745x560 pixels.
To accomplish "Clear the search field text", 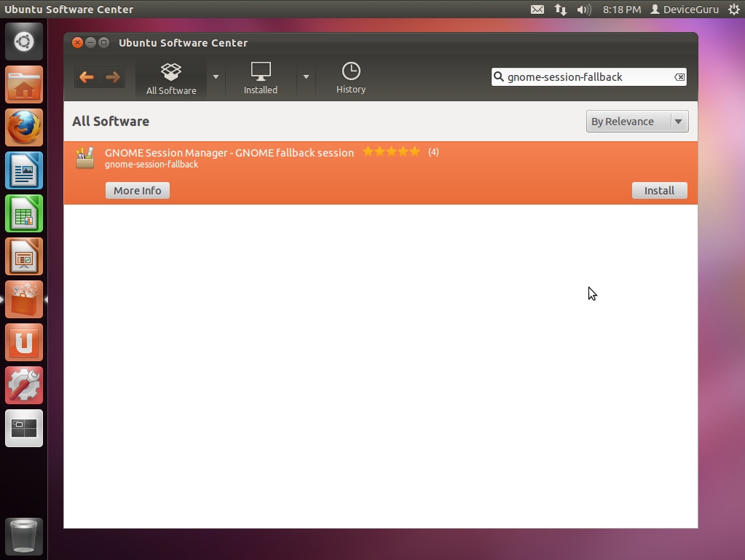I will click(679, 77).
